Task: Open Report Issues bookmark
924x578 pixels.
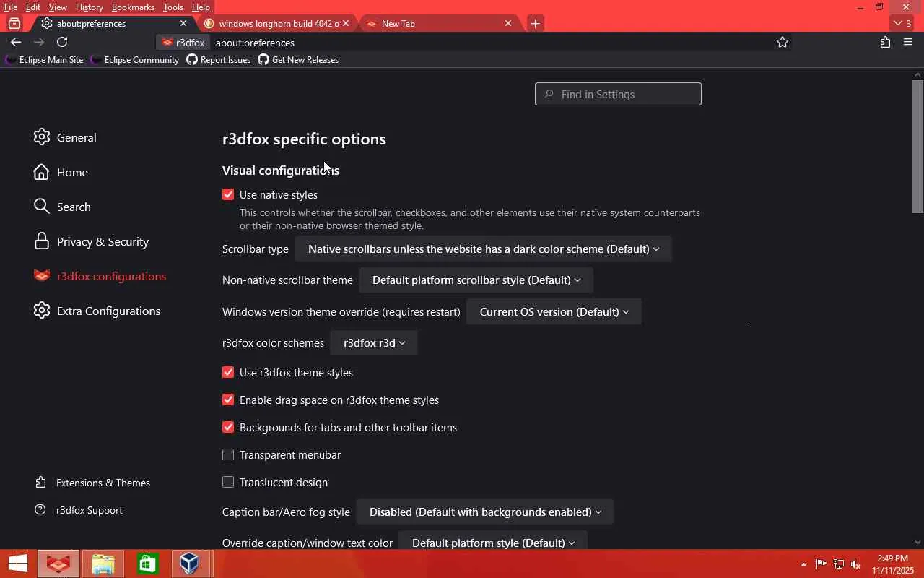Action: click(x=219, y=60)
